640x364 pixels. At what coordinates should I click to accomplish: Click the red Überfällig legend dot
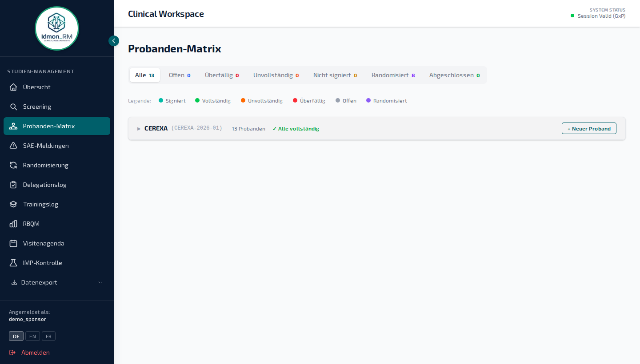pyautogui.click(x=295, y=100)
